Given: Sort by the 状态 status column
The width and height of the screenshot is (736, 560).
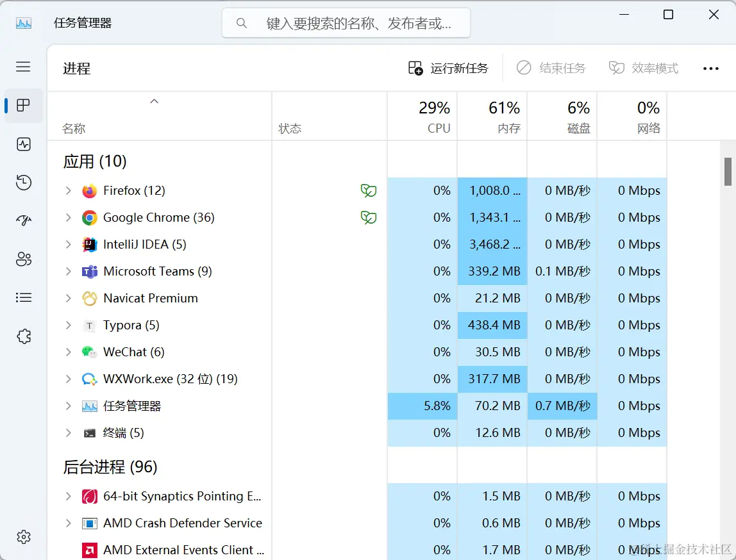Looking at the screenshot, I should click(330, 117).
